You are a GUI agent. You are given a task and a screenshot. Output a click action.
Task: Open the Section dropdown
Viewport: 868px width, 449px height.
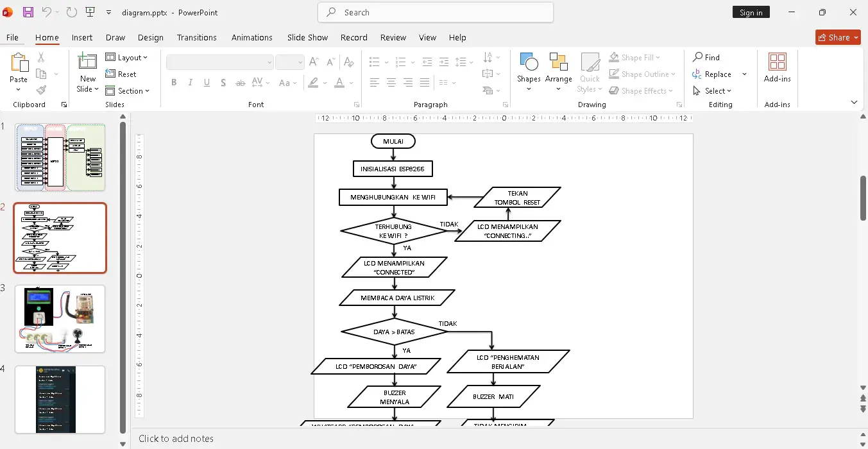[x=128, y=91]
